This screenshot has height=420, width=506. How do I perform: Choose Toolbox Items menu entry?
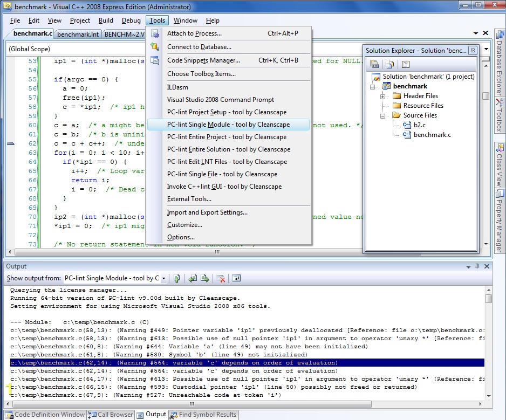pyautogui.click(x=229, y=74)
